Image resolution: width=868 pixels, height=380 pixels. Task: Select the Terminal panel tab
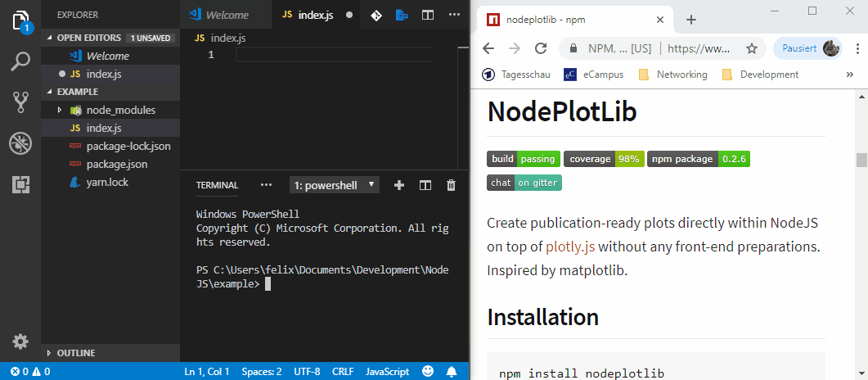[x=217, y=185]
